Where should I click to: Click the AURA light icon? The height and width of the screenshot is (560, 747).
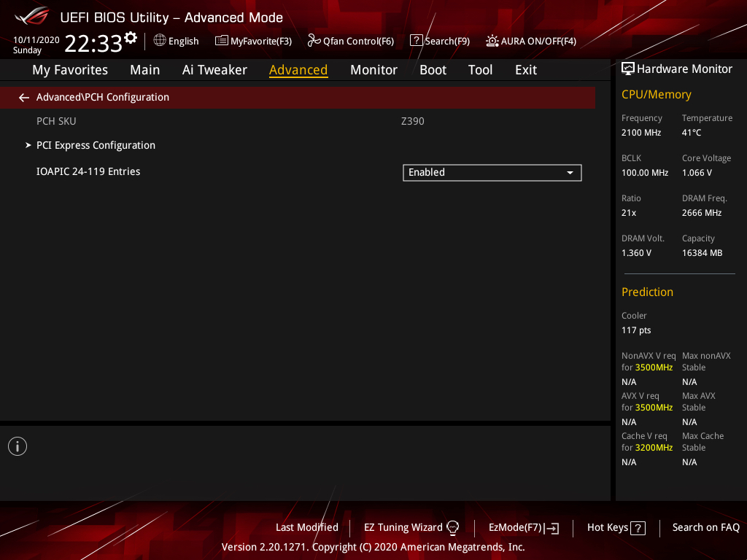(492, 41)
